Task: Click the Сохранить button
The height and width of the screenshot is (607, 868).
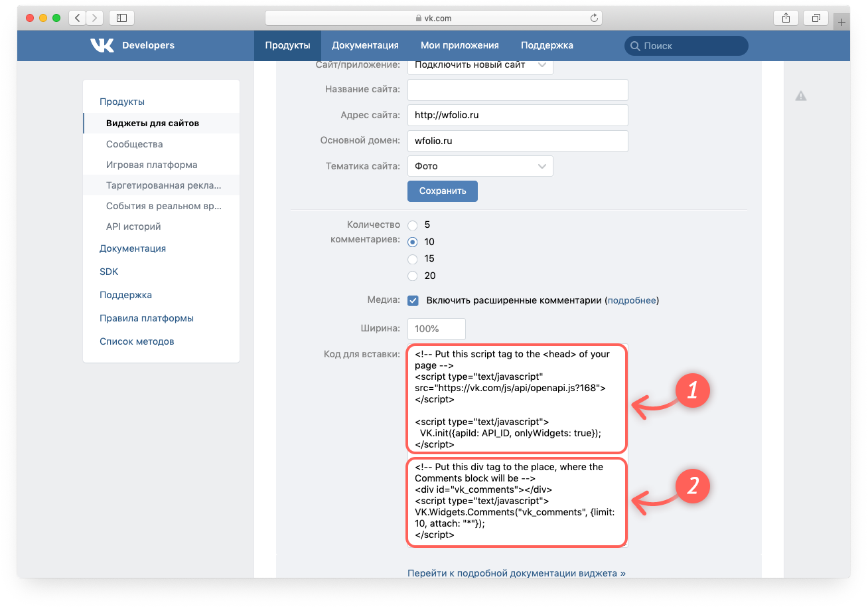Action: pos(443,191)
